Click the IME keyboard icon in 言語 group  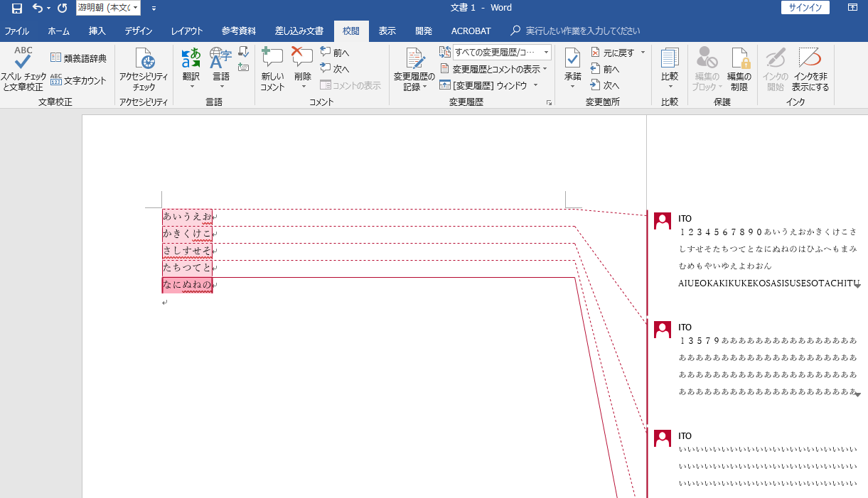point(244,67)
